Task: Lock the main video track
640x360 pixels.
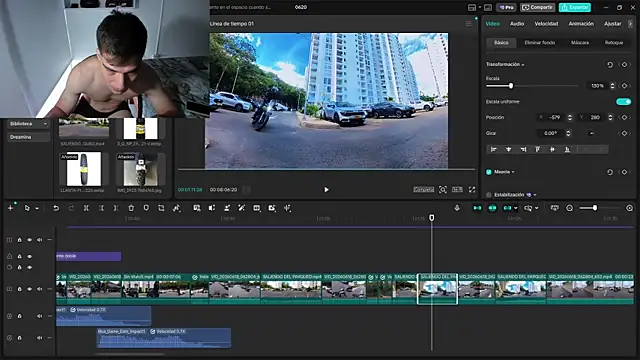Action: [x=19, y=289]
